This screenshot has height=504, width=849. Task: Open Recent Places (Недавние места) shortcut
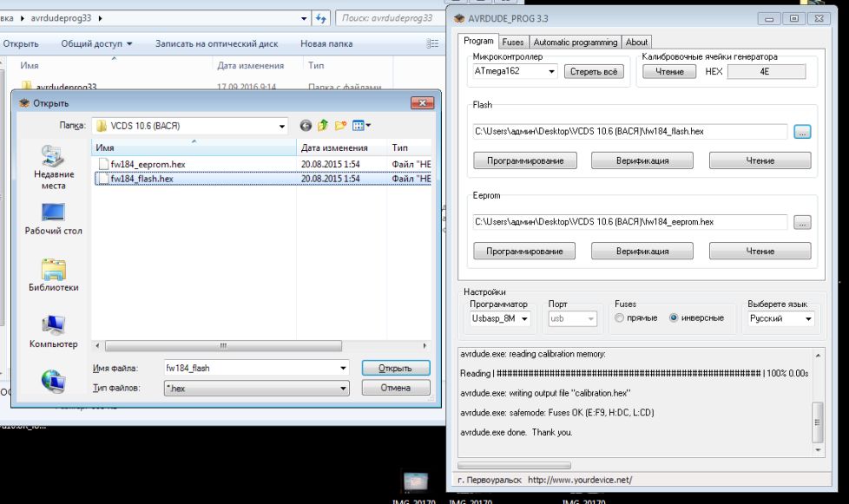(54, 167)
